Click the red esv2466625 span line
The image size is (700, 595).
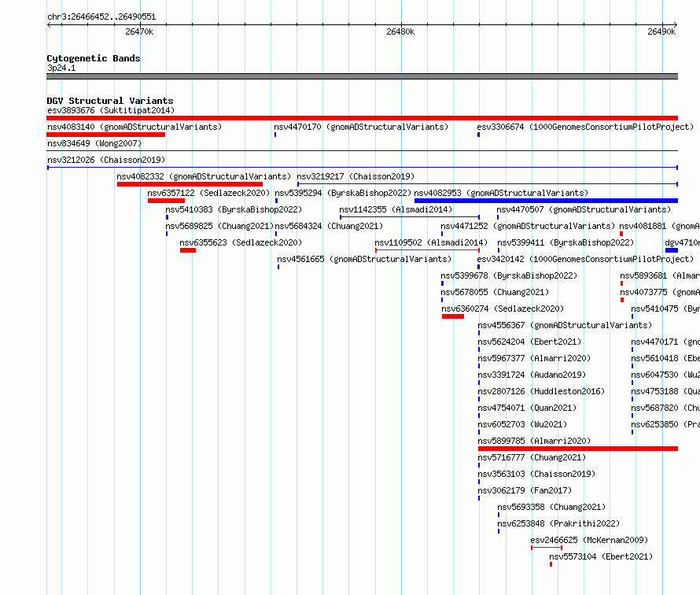pyautogui.click(x=547, y=548)
